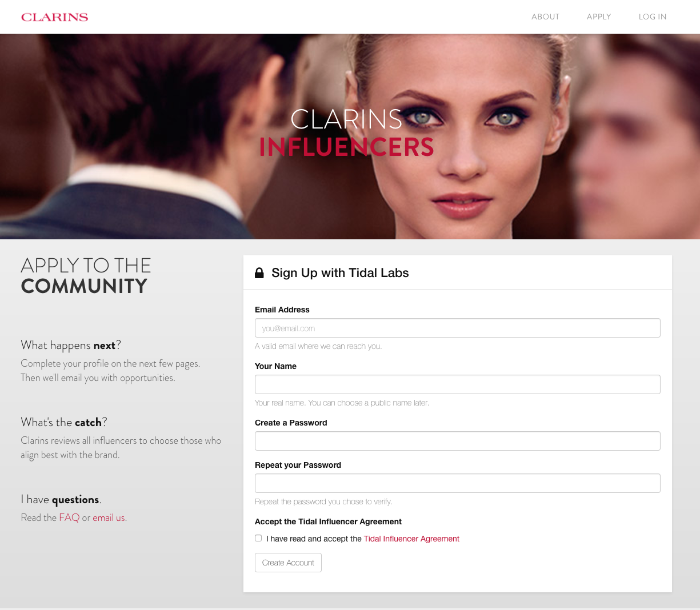Click 'Accept the Tidal Influencer Agreement' heading
Screen dimensions: 700x610
click(328, 521)
